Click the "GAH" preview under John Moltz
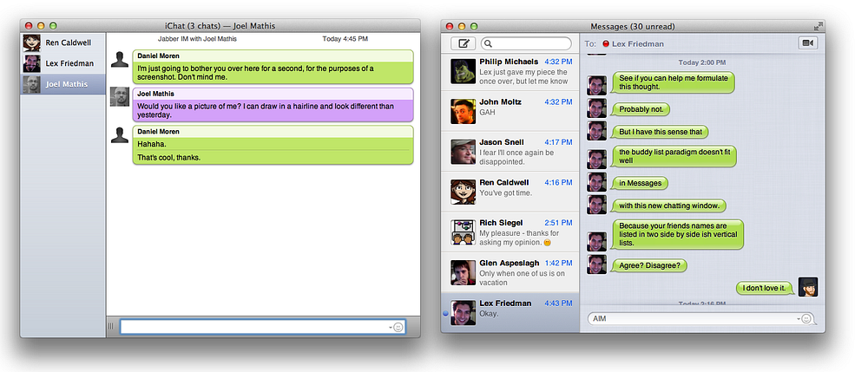The image size is (868, 372). coord(487,112)
